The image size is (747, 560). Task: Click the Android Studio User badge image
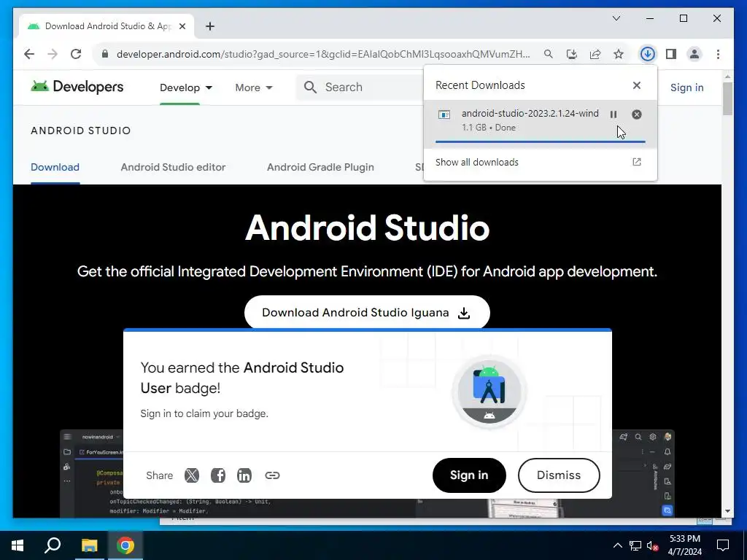click(489, 392)
